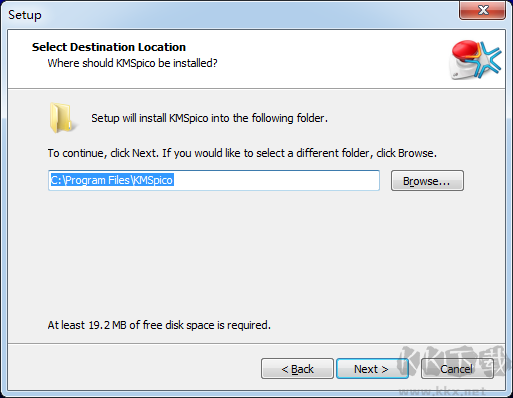Click the 'Where should KMSpico be installed?' subtitle
The image size is (513, 398).
pyautogui.click(x=132, y=63)
